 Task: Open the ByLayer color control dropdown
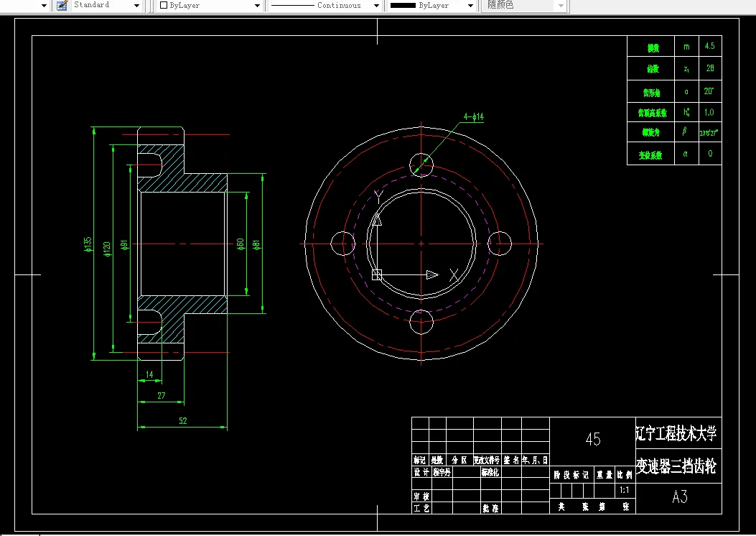pyautogui.click(x=257, y=6)
